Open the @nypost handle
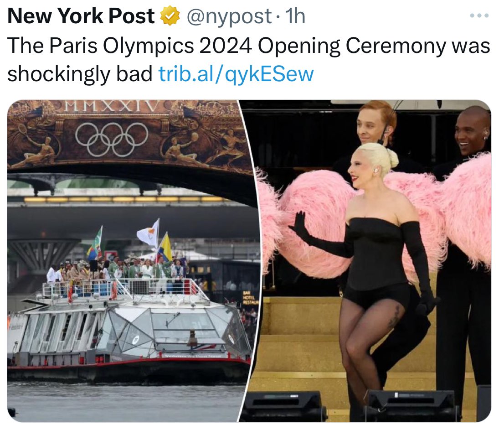This screenshot has width=504, height=430. [228, 16]
